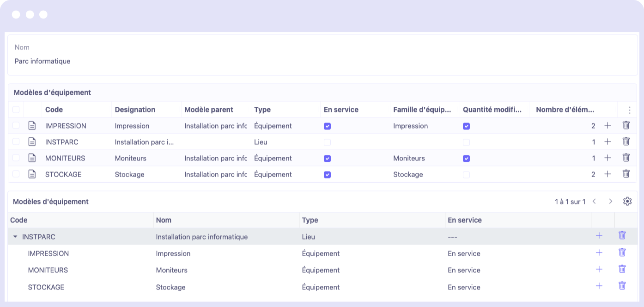Go to next page arrow
The width and height of the screenshot is (644, 307).
[x=610, y=202]
